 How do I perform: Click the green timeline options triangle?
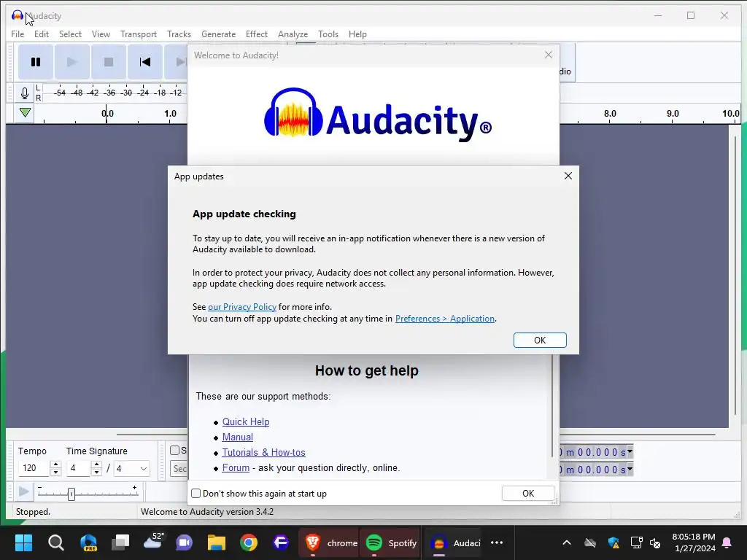(26, 113)
